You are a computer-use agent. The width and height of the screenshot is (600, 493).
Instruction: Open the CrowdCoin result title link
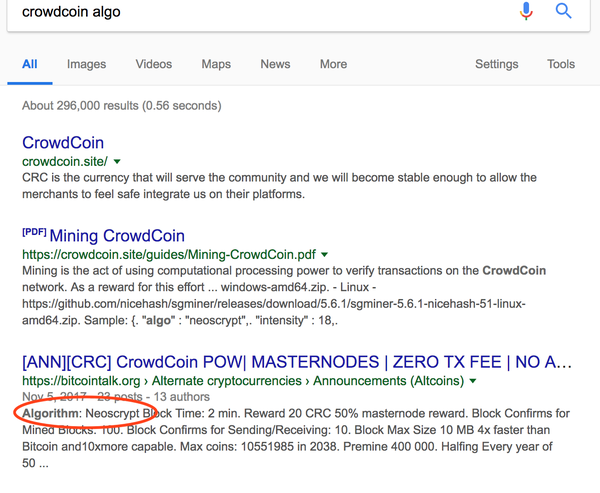pos(63,142)
